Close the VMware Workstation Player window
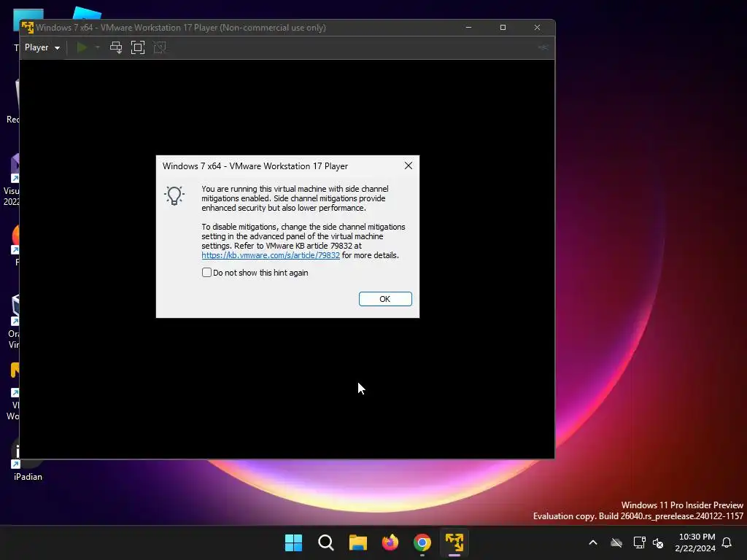Screen dimensions: 747x560 tap(537, 28)
